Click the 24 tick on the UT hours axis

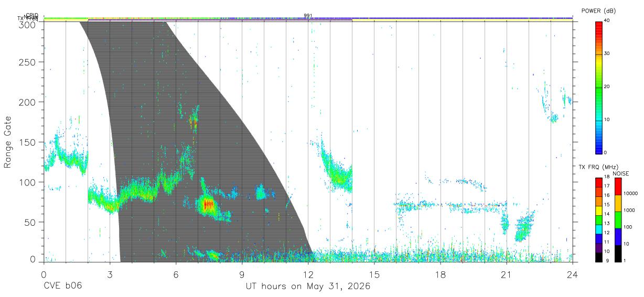click(x=572, y=274)
